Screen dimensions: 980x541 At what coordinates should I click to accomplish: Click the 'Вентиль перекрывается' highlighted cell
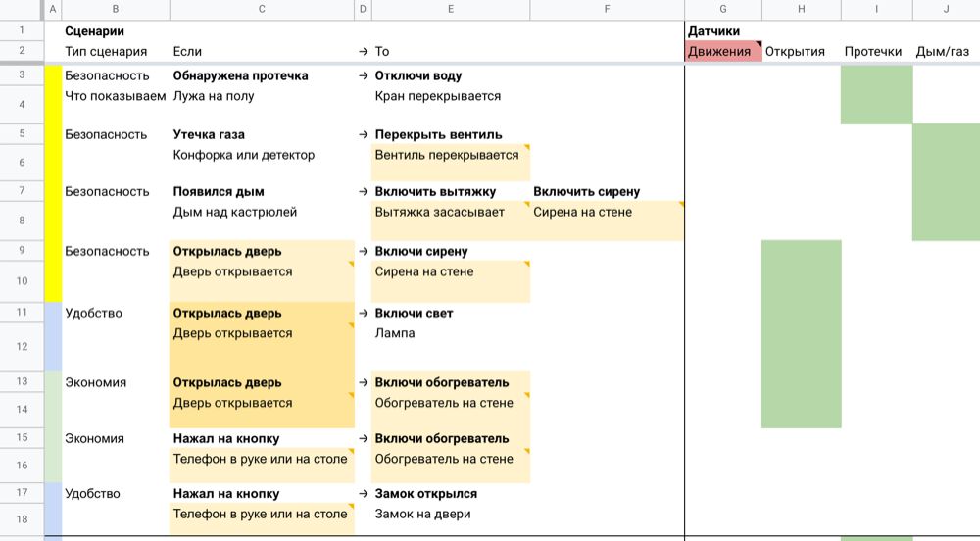pos(450,156)
